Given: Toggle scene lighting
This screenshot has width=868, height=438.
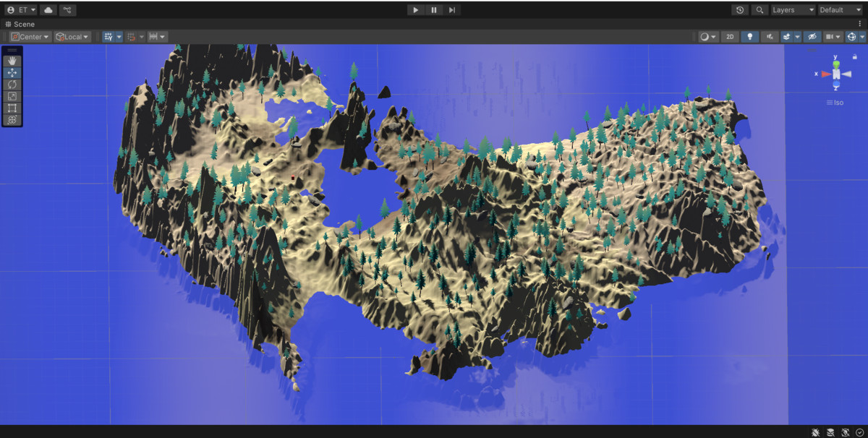Looking at the screenshot, I should 750,37.
